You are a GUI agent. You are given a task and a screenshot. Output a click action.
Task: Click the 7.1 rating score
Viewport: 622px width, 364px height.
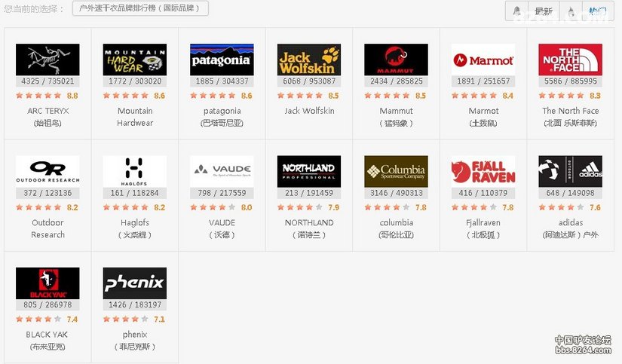pyautogui.click(x=159, y=320)
